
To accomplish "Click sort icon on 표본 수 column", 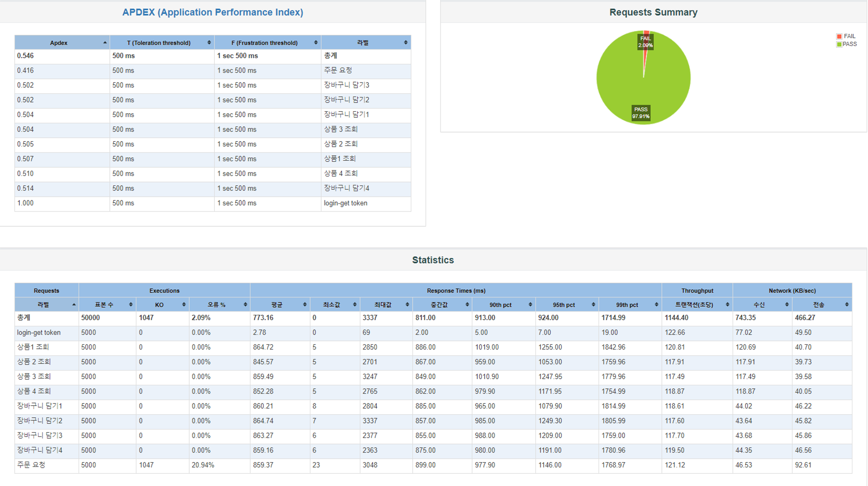I will click(131, 304).
